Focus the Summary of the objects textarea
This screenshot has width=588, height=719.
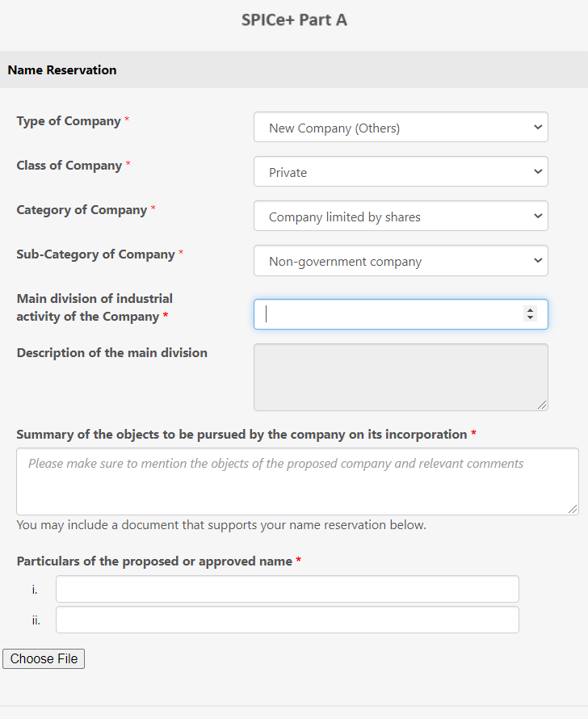point(297,481)
